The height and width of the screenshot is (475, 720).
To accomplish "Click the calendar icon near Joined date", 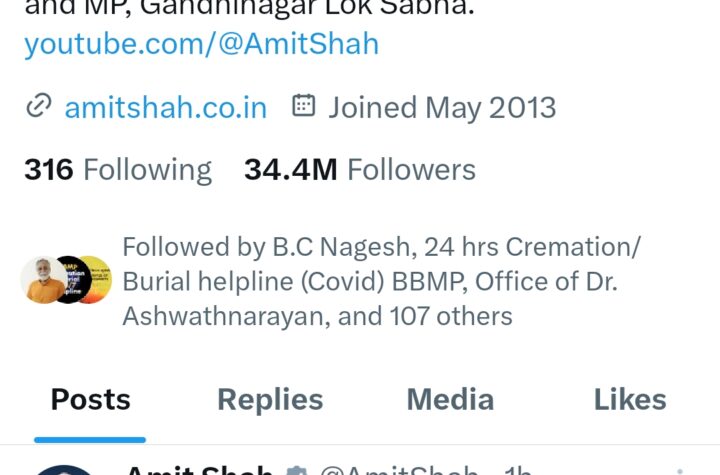I will click(304, 105).
